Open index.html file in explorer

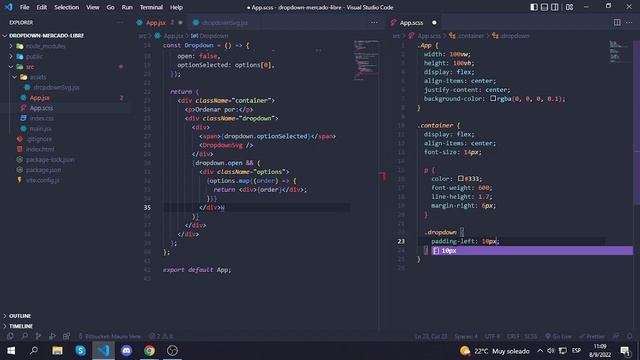[x=40, y=149]
